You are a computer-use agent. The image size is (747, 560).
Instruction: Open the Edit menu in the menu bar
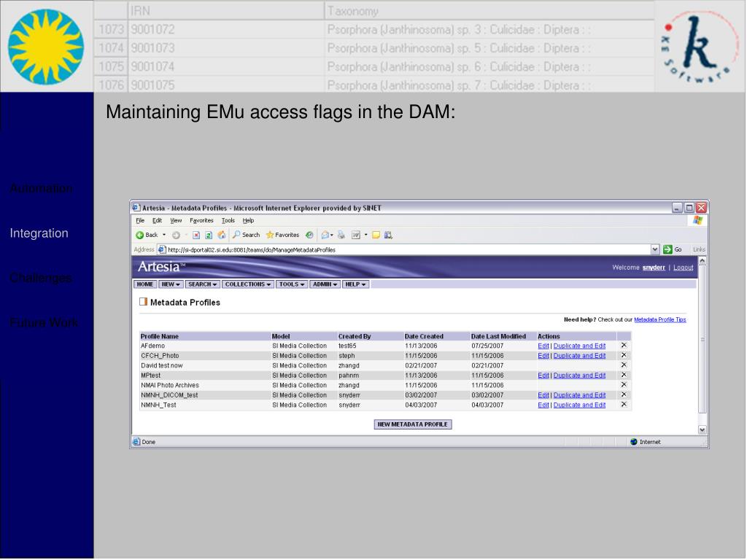(x=158, y=221)
